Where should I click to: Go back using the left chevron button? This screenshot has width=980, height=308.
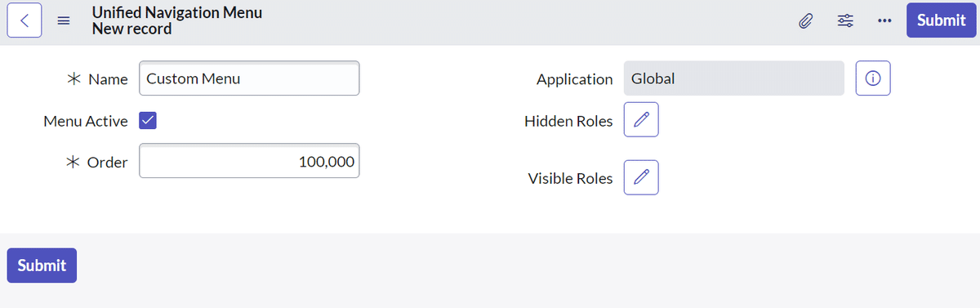pos(24,20)
